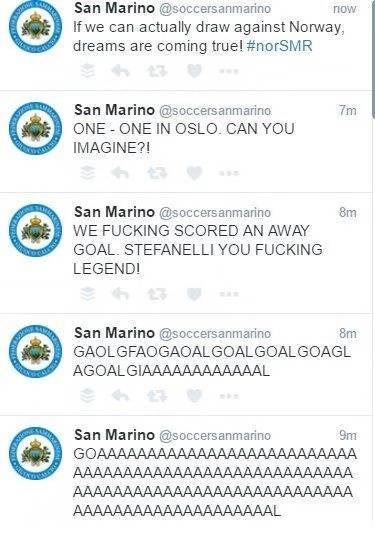
Task: Reply to the 'GAOLGFAOGAOAL' tweet
Action: (120, 396)
